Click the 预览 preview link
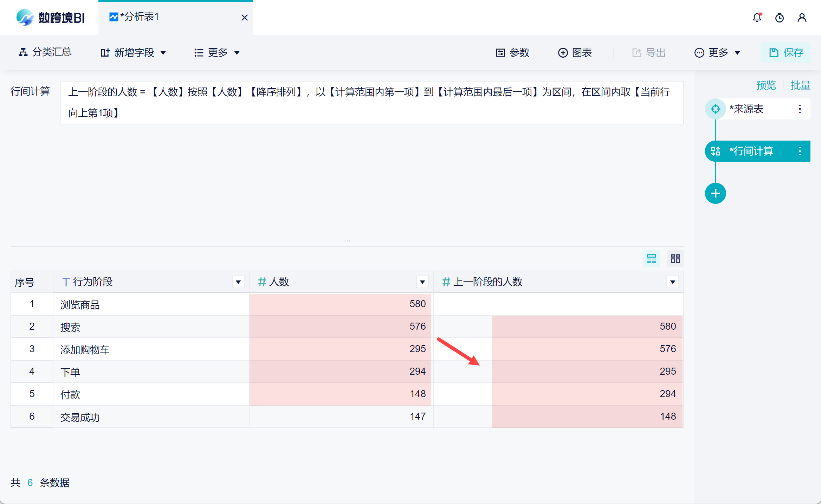Viewport: 821px width, 504px height. click(766, 85)
